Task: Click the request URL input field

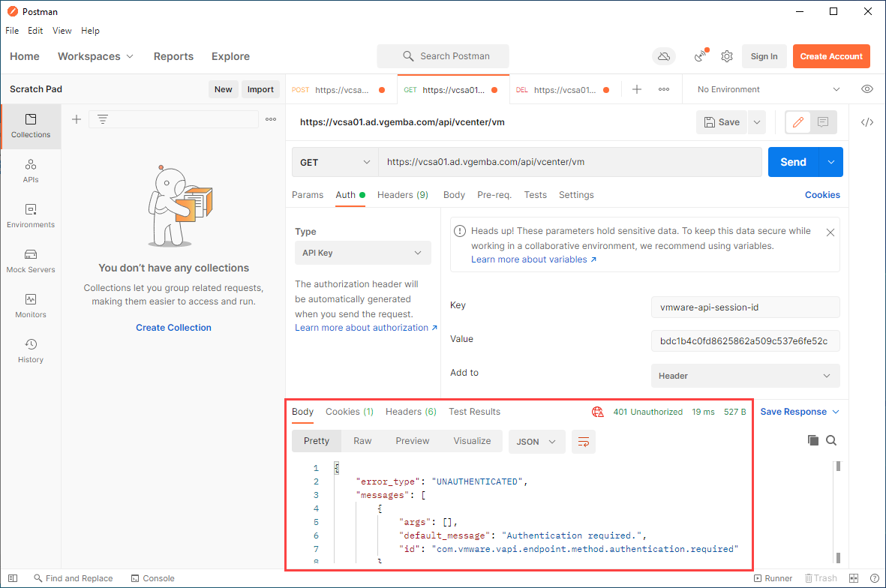Action: [x=570, y=162]
